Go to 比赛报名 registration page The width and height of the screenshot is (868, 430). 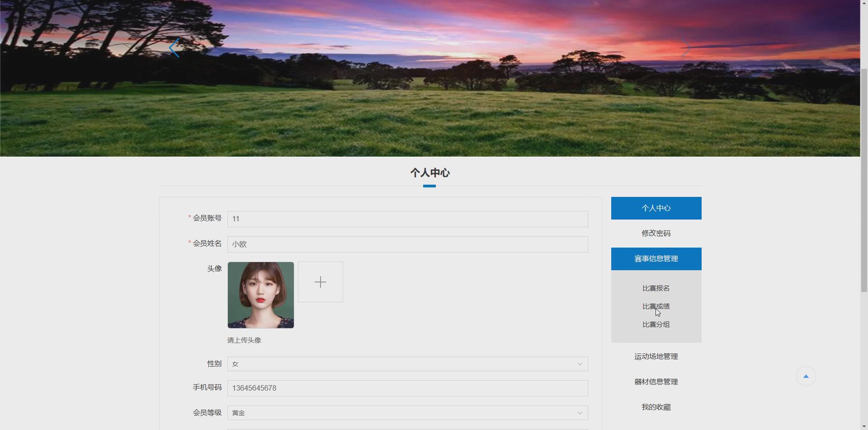pyautogui.click(x=656, y=288)
